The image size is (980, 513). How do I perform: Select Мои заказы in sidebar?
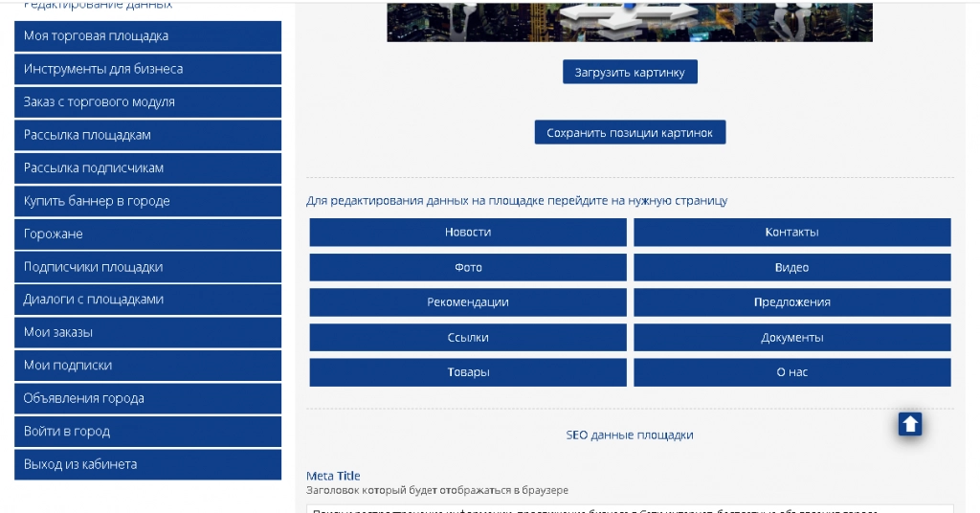pyautogui.click(x=147, y=333)
